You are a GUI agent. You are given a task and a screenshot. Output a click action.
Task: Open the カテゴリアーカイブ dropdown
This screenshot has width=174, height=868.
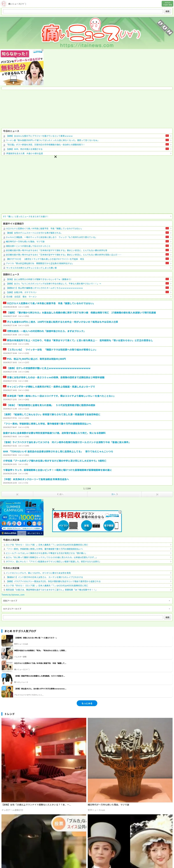(x=87, y=609)
